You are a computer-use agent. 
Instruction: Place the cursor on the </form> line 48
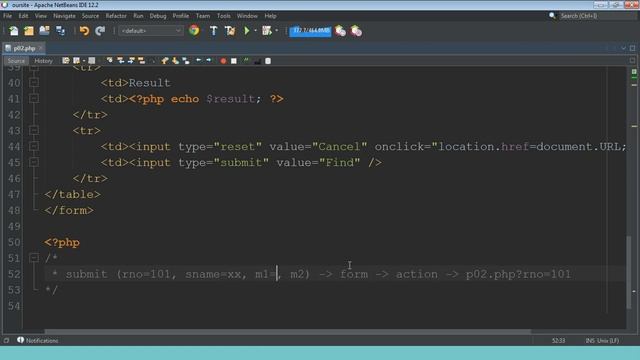pyautogui.click(x=69, y=210)
